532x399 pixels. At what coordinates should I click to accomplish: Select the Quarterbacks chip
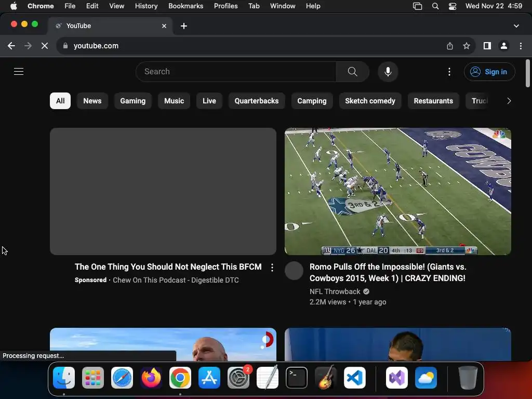[x=257, y=101]
